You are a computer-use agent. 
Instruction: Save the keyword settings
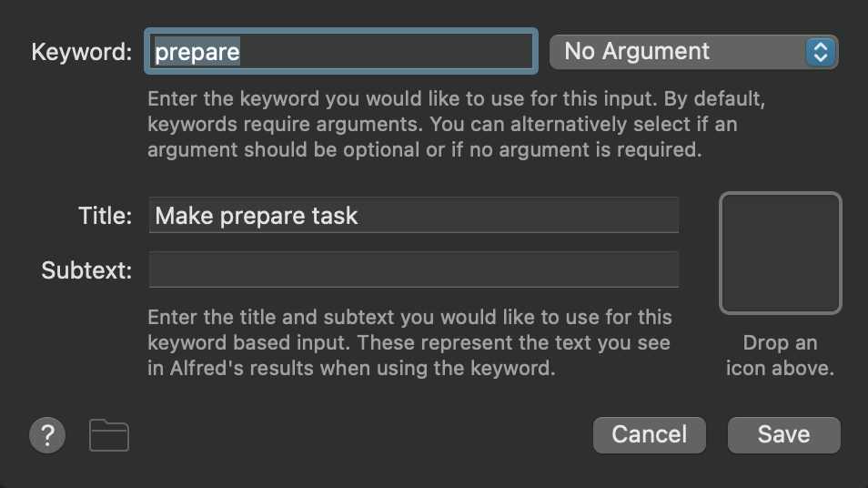coord(784,435)
